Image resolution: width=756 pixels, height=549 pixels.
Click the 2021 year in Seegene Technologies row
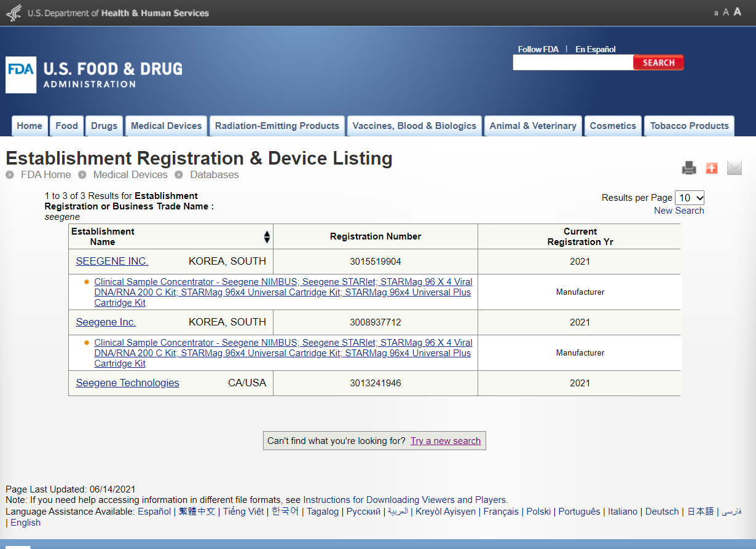pos(580,383)
